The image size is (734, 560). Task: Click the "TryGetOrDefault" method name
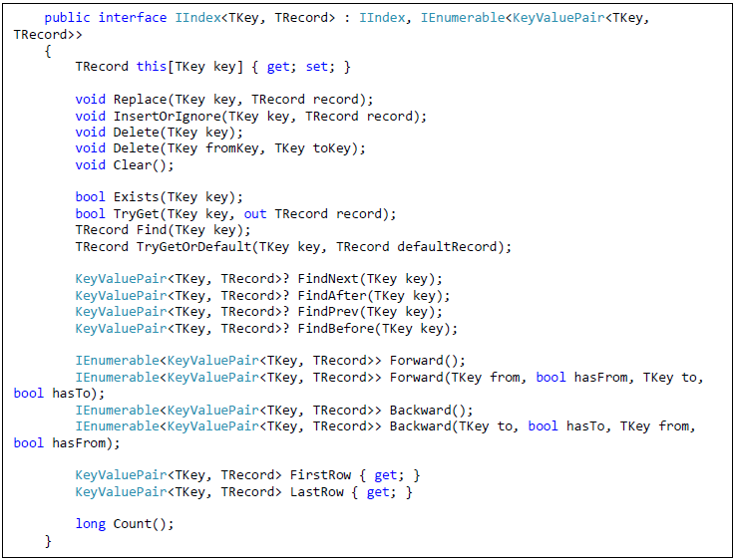pos(193,246)
